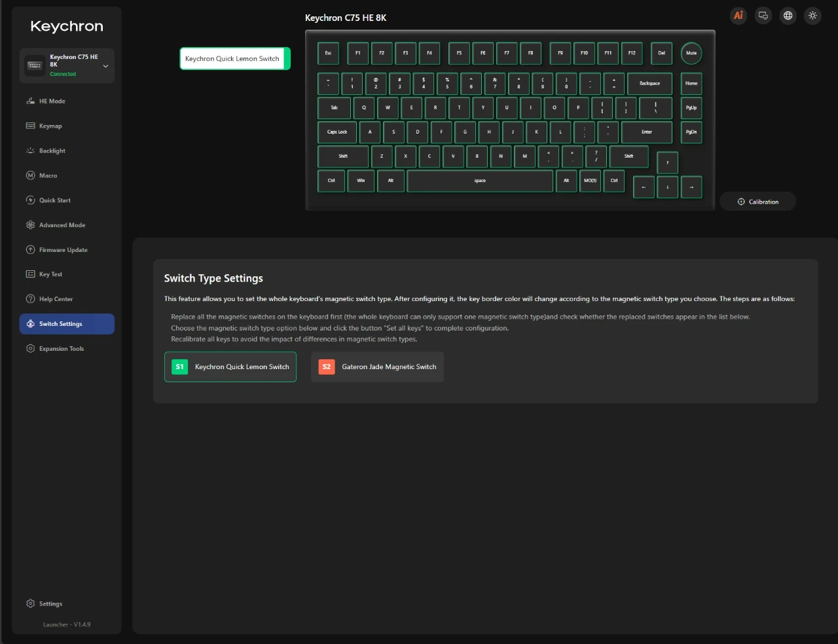Open Help Center

pyautogui.click(x=67, y=299)
